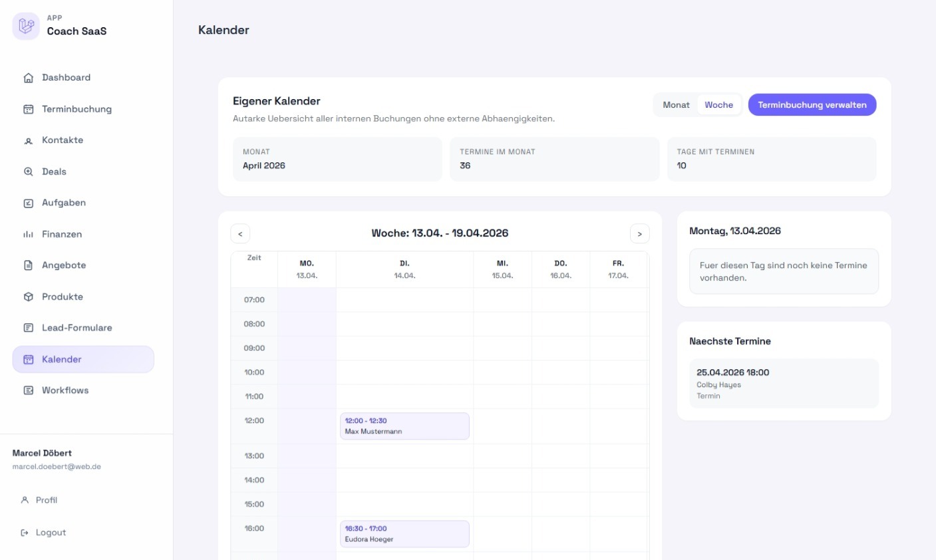Click the Terminbuchung verwalten button
936x560 pixels.
click(x=812, y=105)
